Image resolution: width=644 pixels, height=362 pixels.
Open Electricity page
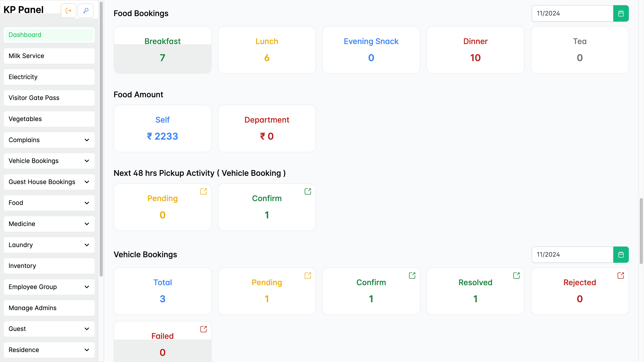coord(49,77)
